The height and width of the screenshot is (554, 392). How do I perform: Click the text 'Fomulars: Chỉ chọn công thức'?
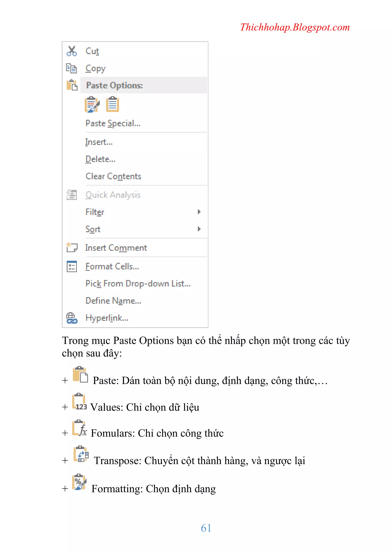click(x=157, y=433)
